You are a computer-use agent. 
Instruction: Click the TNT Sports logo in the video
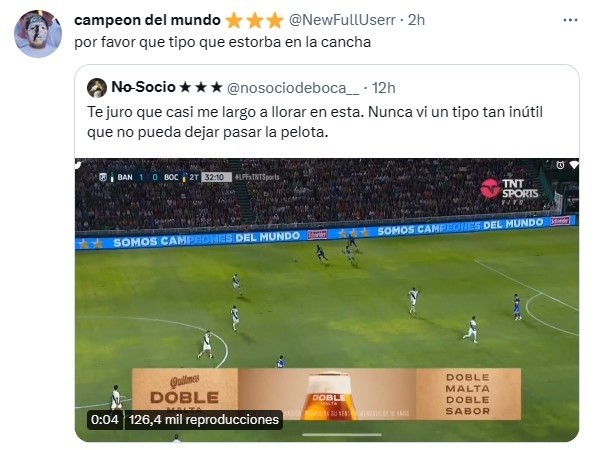pyautogui.click(x=509, y=190)
